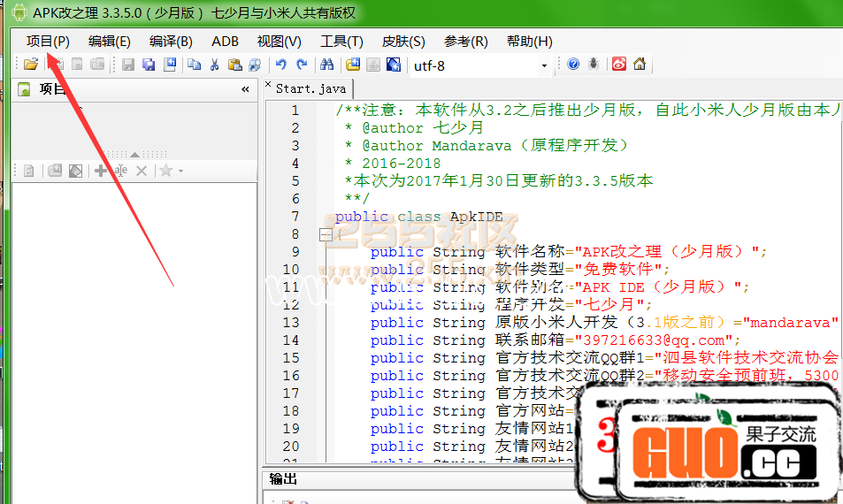Viewport: 843px width, 504px height.
Task: Click the disabled stacked-pages icon in the top toolbar
Action: (97, 65)
